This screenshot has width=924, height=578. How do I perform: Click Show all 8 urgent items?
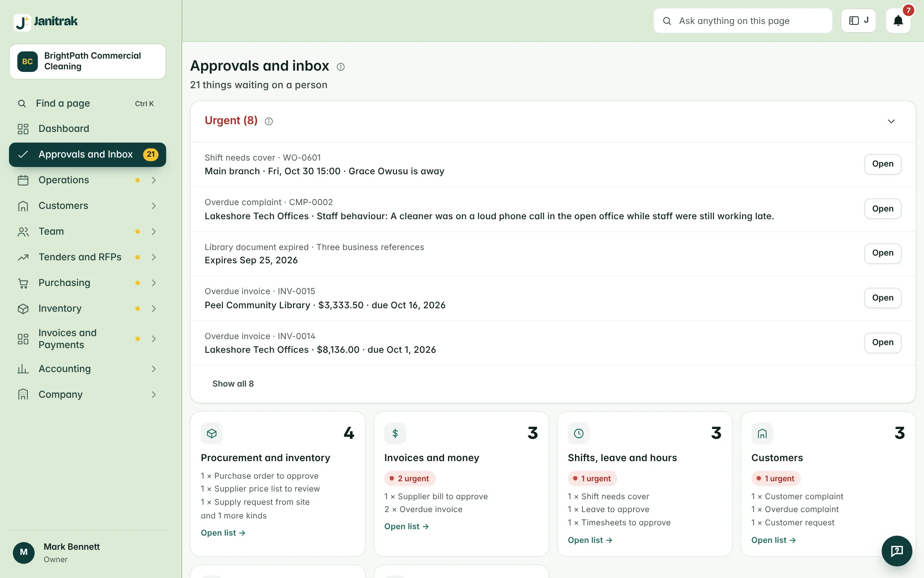point(233,384)
